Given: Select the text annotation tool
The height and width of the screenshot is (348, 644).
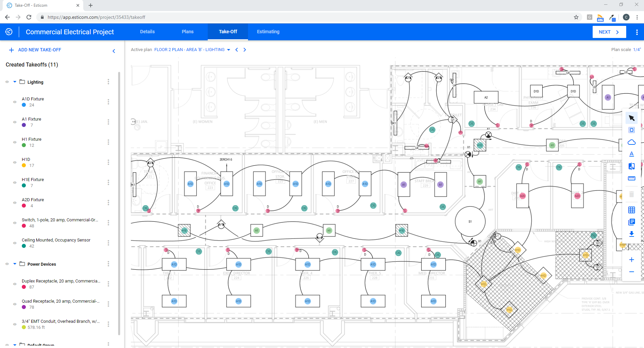Looking at the screenshot, I should tap(632, 154).
